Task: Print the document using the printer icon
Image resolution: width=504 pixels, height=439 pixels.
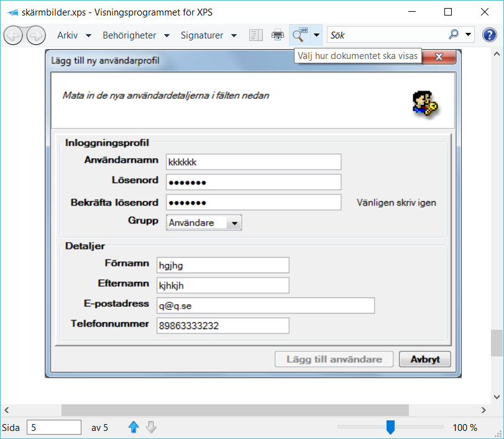Action: point(278,35)
